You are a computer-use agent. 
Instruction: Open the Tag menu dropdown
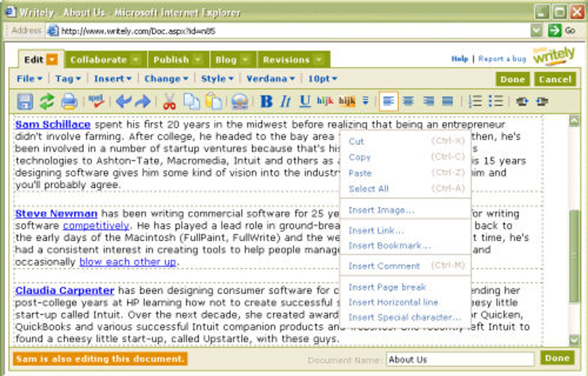coord(68,79)
